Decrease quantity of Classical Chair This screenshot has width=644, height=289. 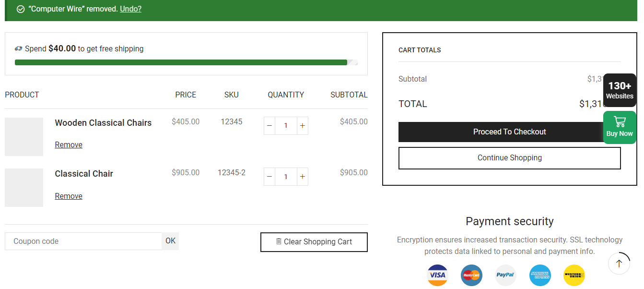click(269, 176)
